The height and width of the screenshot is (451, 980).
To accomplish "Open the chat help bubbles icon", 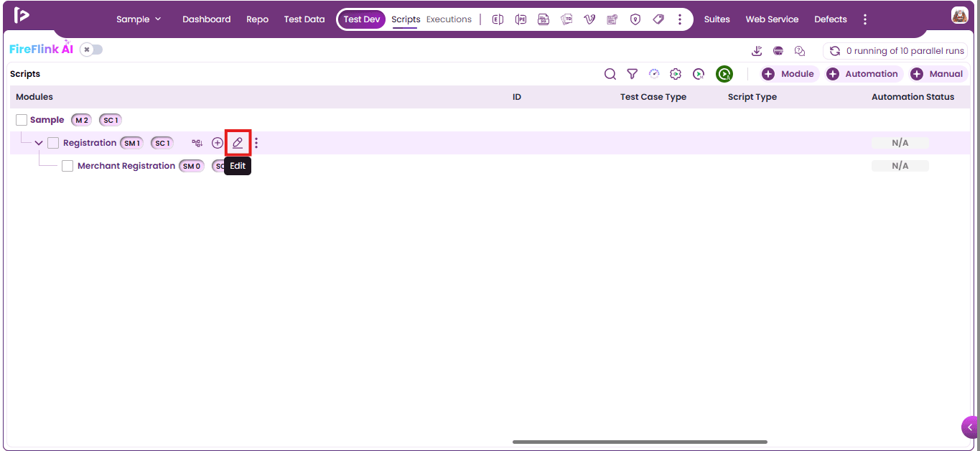I will (x=800, y=51).
